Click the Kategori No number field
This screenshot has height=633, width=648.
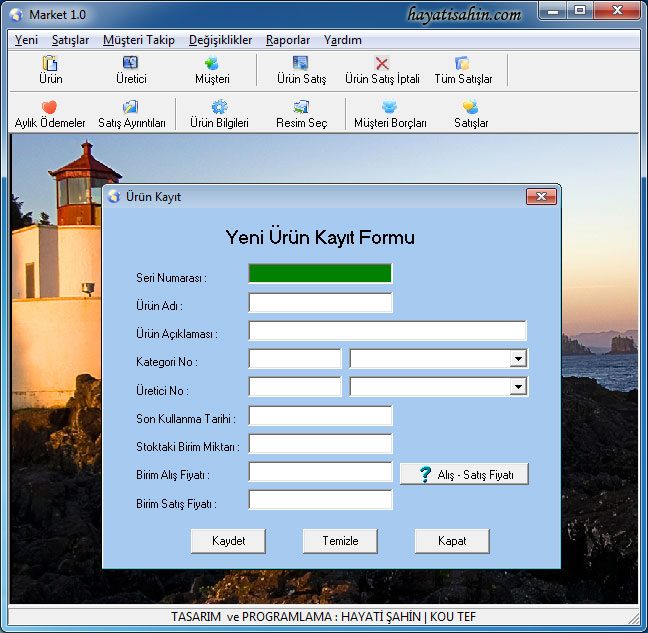pyautogui.click(x=295, y=358)
